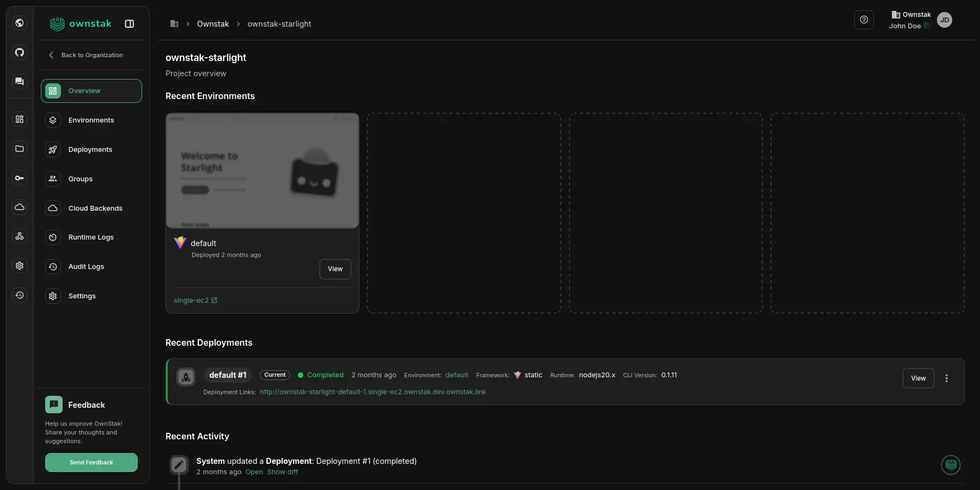The width and height of the screenshot is (980, 490).
Task: Open the deployment three-dots options menu
Action: click(946, 378)
